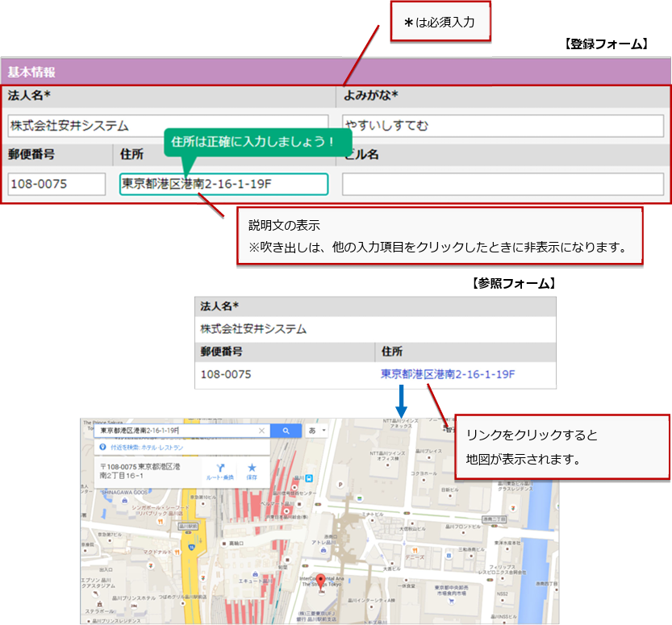672x625 pixels.
Task: Click the empty ビル名 input field
Action: tap(503, 184)
